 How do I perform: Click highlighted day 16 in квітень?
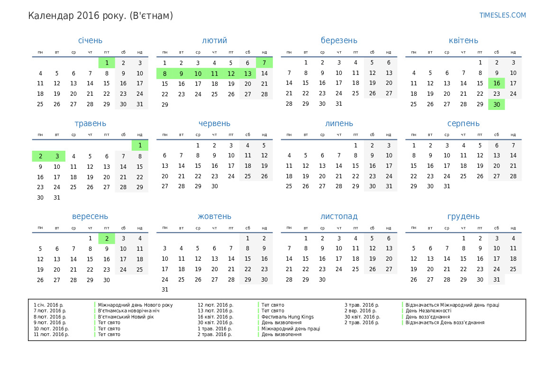coord(496,83)
